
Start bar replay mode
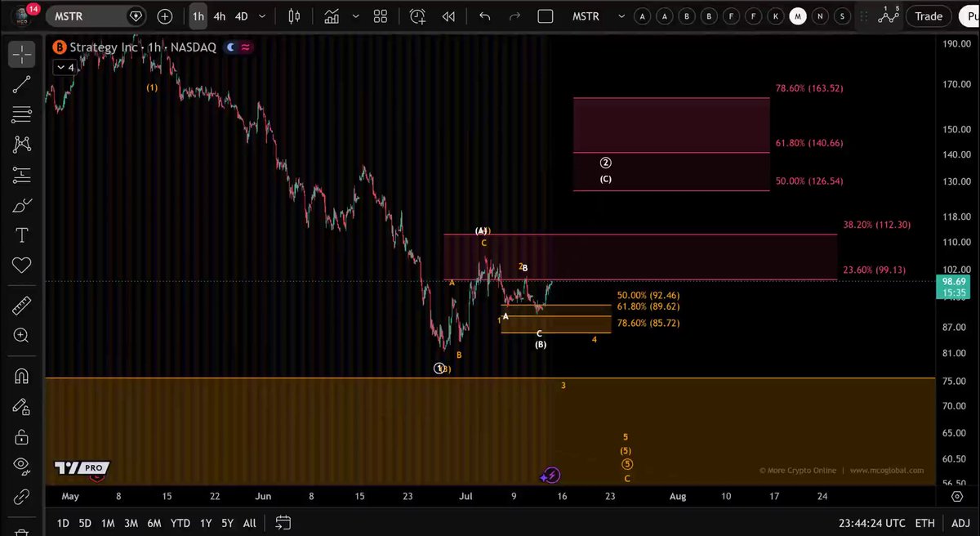(448, 16)
